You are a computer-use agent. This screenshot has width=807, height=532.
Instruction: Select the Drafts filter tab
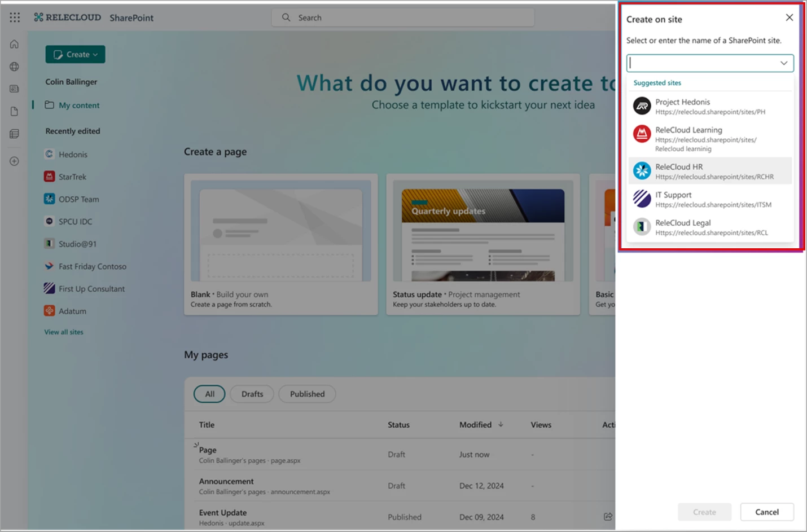[x=252, y=394]
